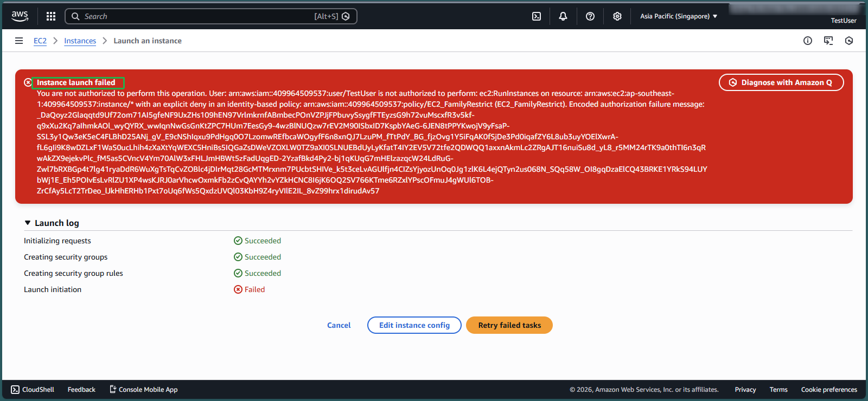The height and width of the screenshot is (401, 868).
Task: Open the Amazon Q panel icon at top right
Action: [x=849, y=41]
